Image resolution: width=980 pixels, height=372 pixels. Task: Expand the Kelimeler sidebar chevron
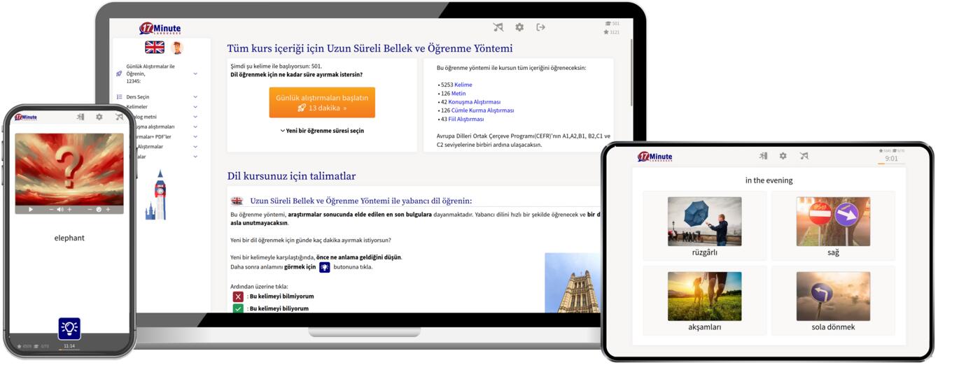click(x=195, y=107)
